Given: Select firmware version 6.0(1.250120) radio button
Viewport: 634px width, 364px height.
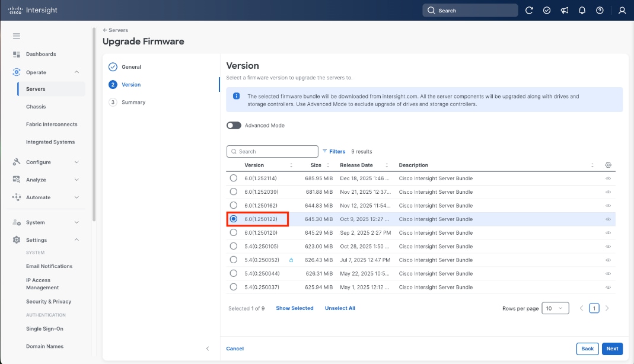Looking at the screenshot, I should tap(233, 233).
